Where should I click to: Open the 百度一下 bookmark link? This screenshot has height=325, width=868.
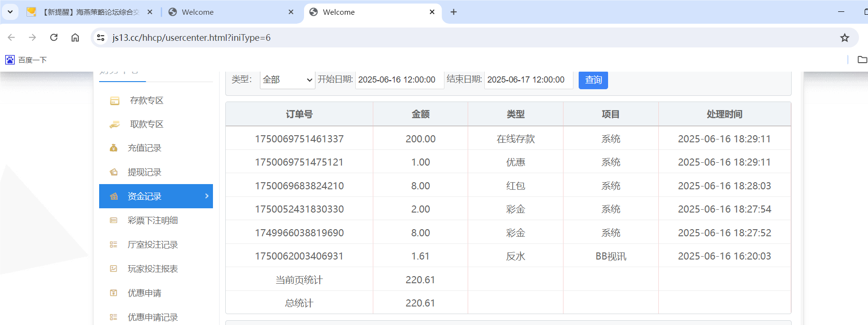point(27,60)
